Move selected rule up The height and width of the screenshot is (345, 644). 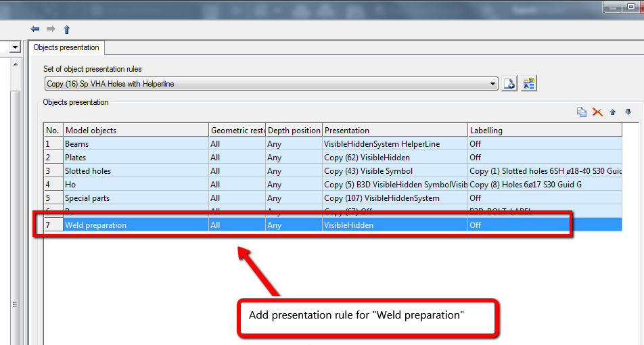[x=613, y=112]
